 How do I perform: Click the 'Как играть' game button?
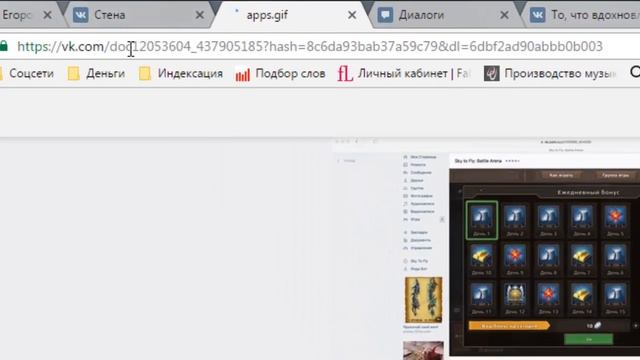(x=561, y=175)
